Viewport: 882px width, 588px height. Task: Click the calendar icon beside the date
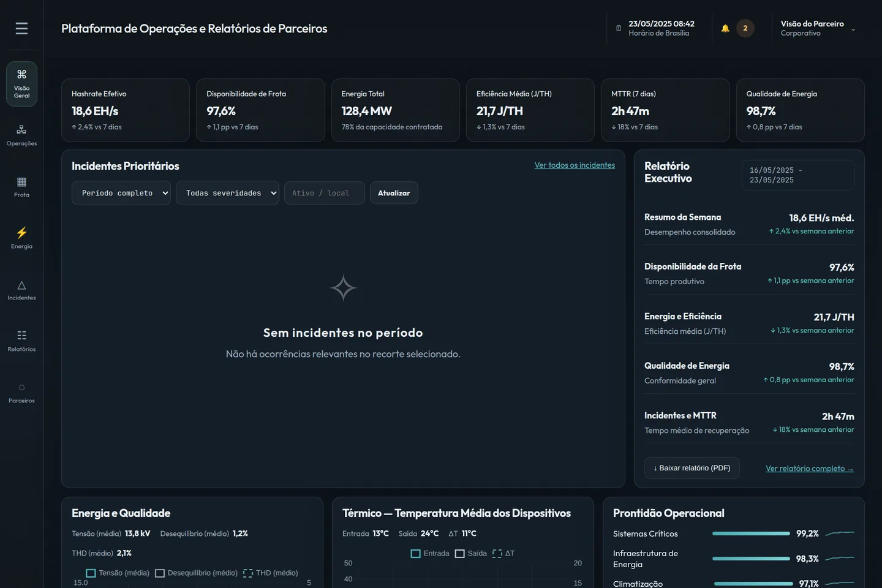[619, 28]
